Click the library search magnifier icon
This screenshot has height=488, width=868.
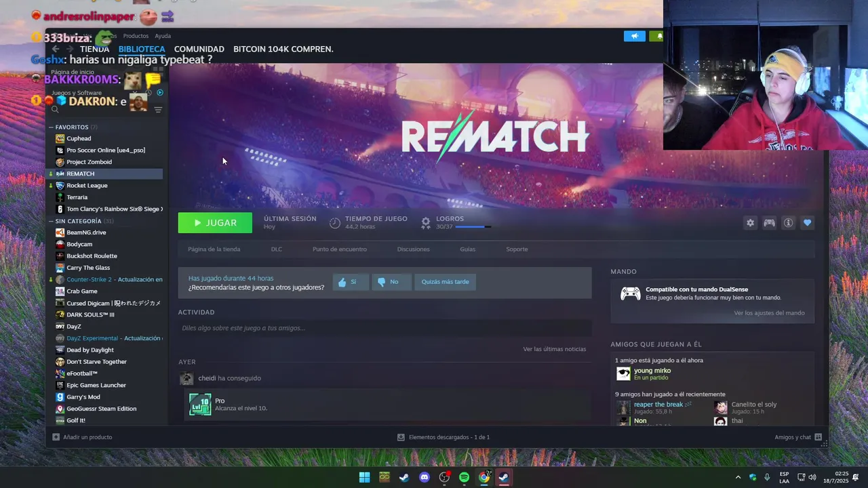click(x=55, y=110)
